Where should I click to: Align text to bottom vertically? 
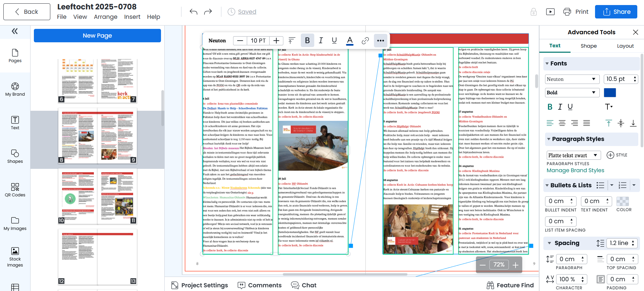[633, 123]
